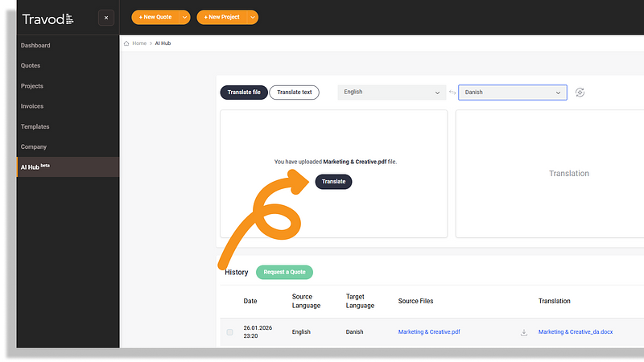Click the English cell in history row

(301, 332)
